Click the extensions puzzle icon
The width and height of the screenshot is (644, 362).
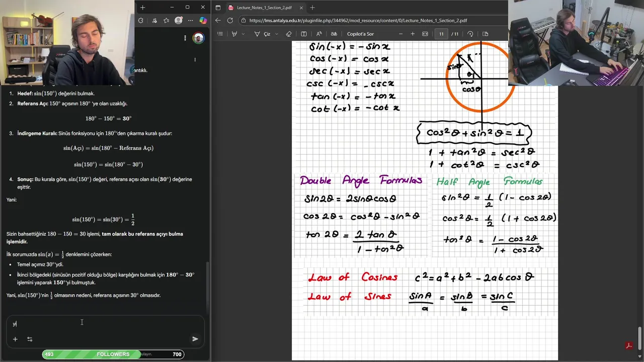click(140, 21)
